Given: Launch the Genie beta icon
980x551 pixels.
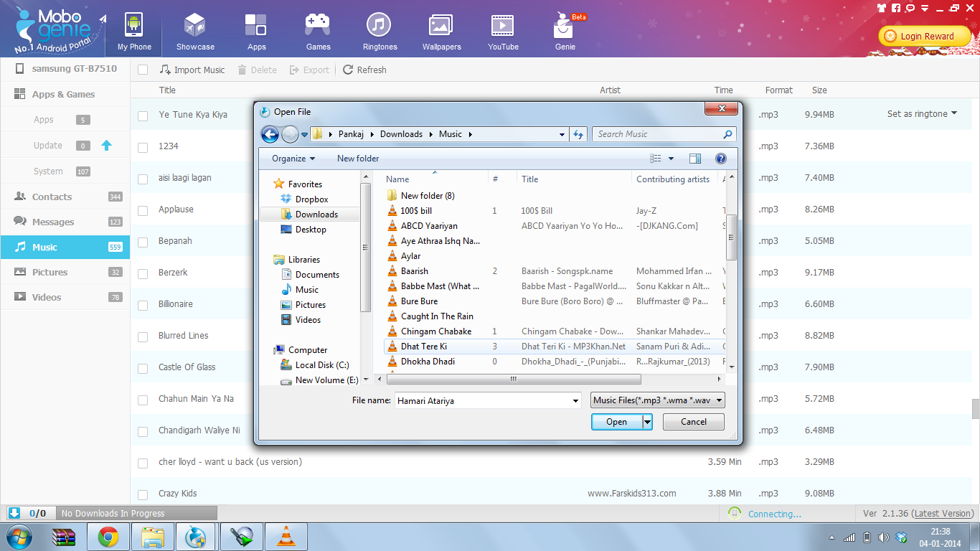Looking at the screenshot, I should 565,27.
